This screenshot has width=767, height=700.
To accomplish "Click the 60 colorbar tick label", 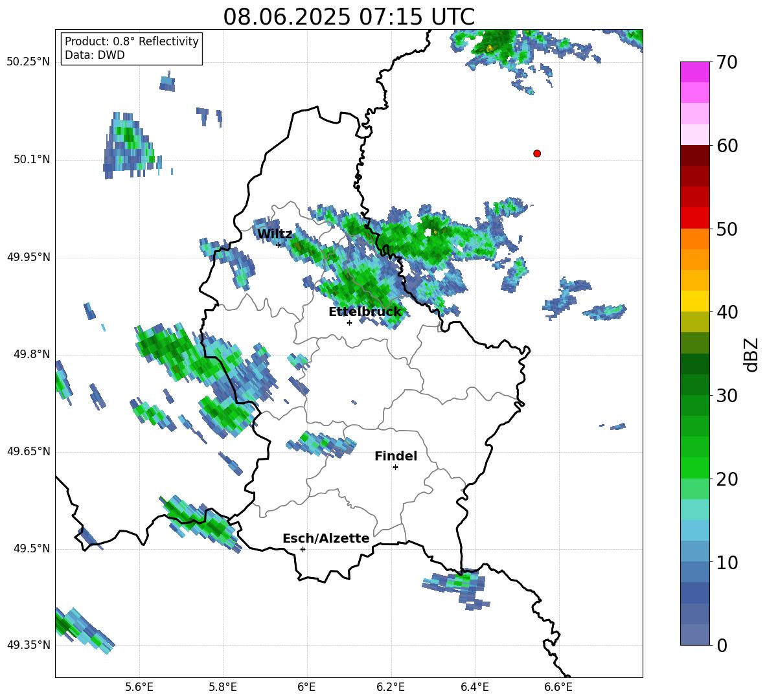I will coord(727,146).
